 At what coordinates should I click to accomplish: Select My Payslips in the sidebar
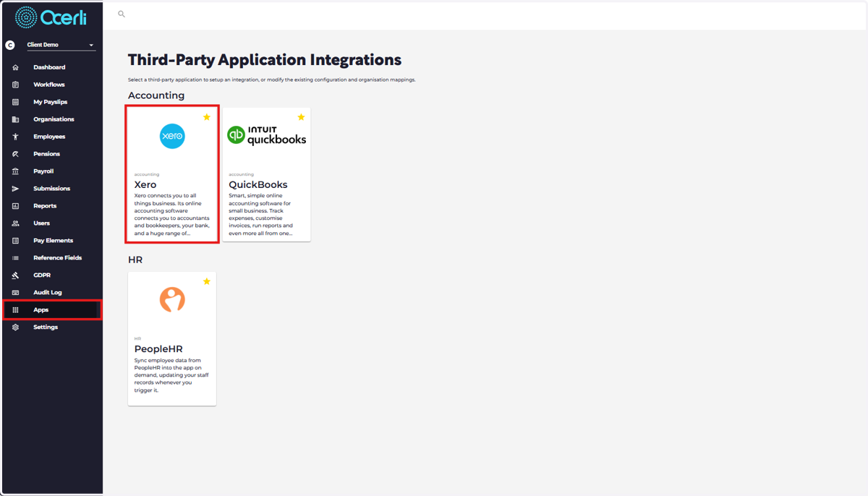51,102
